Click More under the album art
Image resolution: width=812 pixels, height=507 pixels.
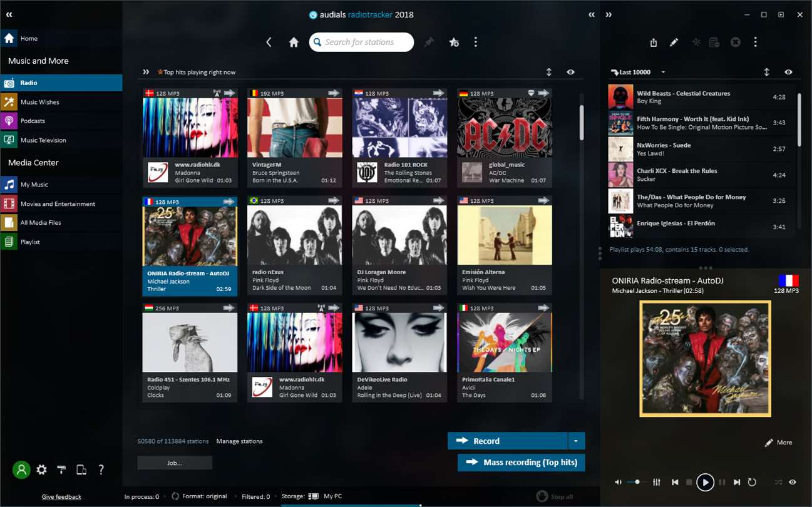pyautogui.click(x=779, y=443)
